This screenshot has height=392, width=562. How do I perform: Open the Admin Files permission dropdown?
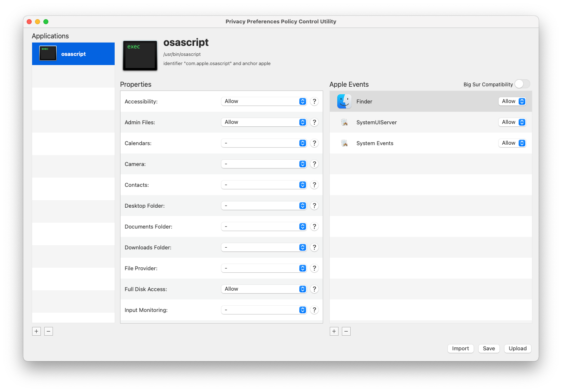pyautogui.click(x=264, y=122)
